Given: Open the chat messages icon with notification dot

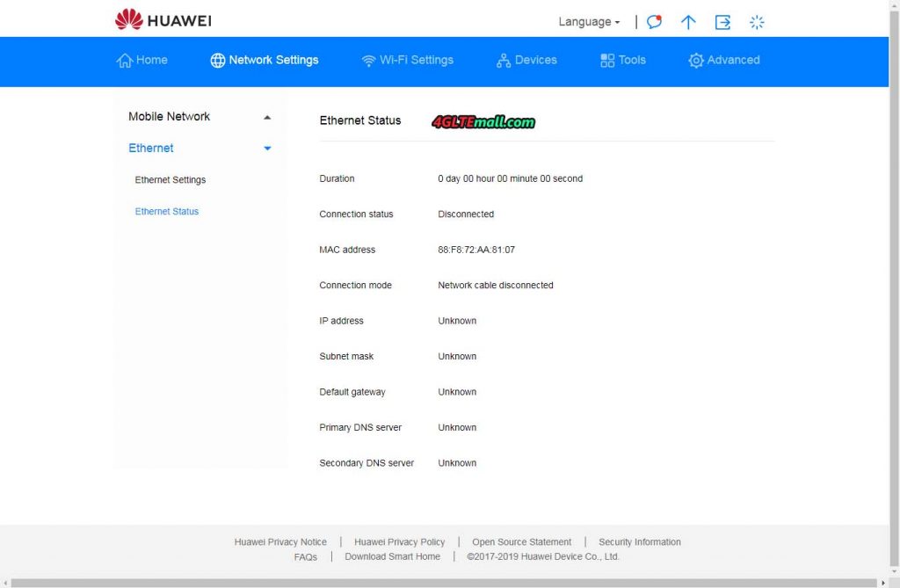Looking at the screenshot, I should [654, 22].
